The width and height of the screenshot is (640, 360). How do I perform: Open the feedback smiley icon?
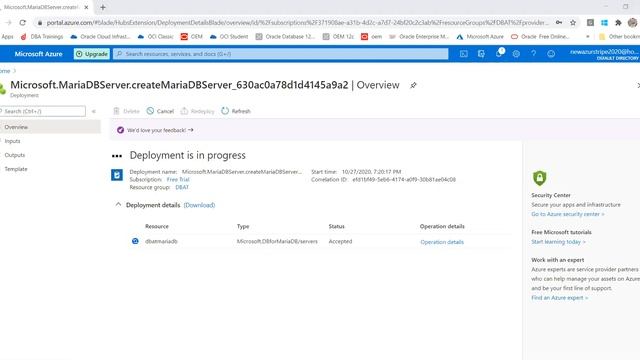point(551,54)
